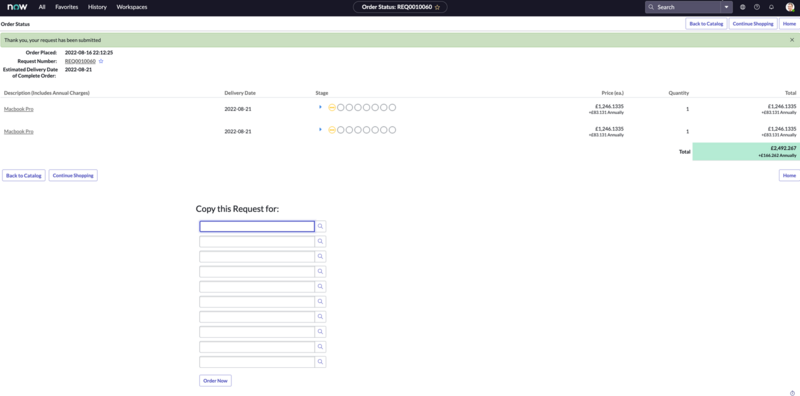Open request link REQ0010060
Viewport: 800px width, 396px height.
80,61
